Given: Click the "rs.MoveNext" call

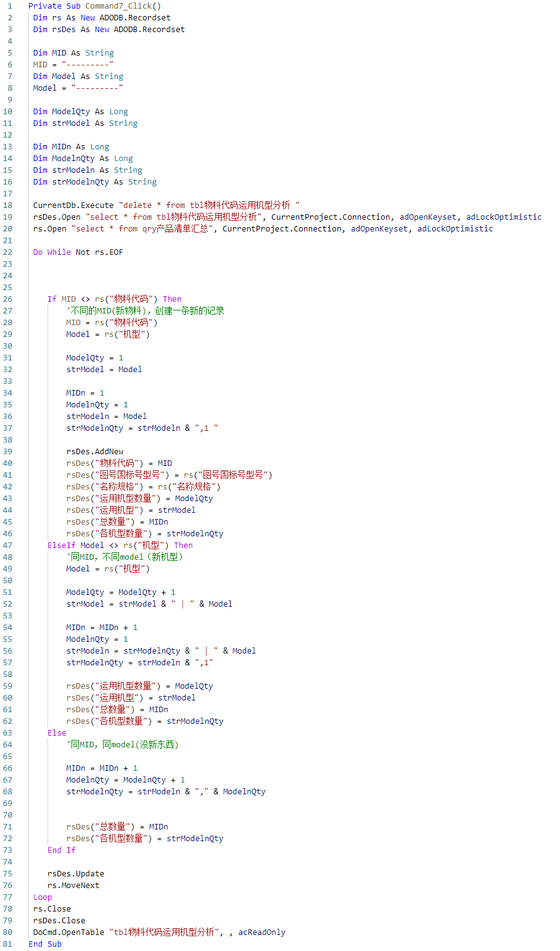Looking at the screenshot, I should click(73, 886).
